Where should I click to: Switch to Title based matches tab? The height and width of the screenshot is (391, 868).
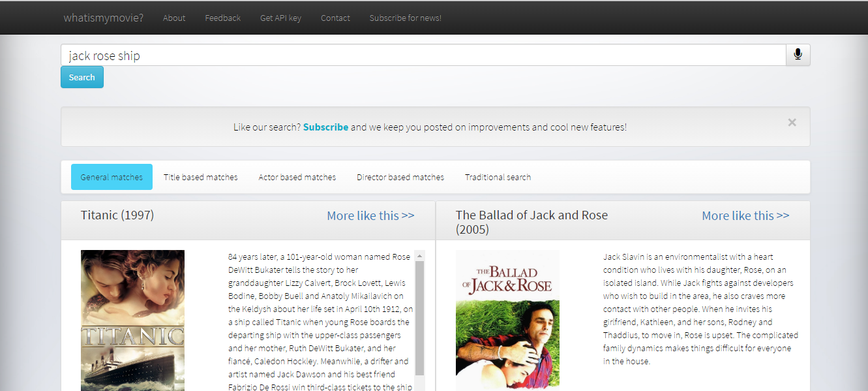tap(201, 177)
